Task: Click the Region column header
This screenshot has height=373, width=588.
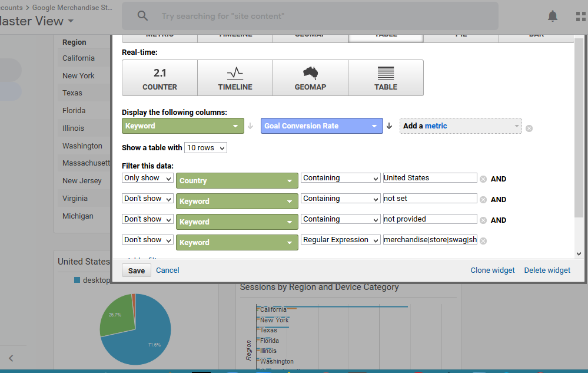Action: coord(74,42)
